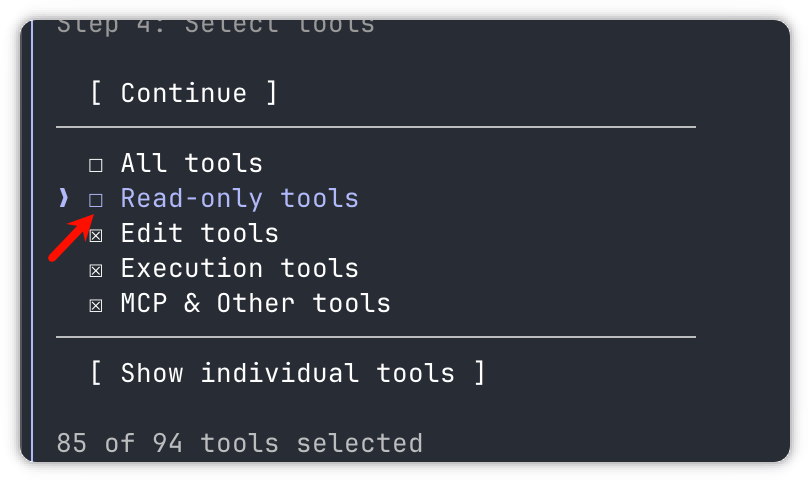Click the purple selection cursor chevron

pos(64,198)
